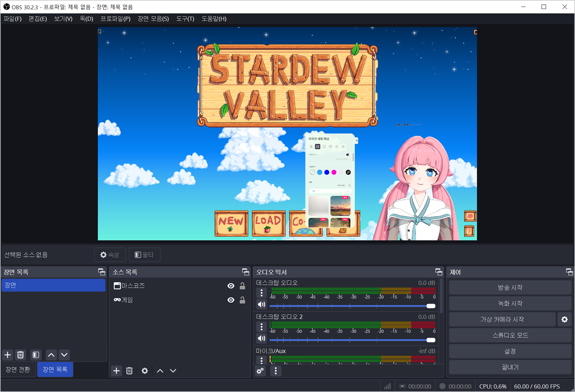Undock the 장면 목록 panel
The height and width of the screenshot is (392, 575).
(102, 272)
